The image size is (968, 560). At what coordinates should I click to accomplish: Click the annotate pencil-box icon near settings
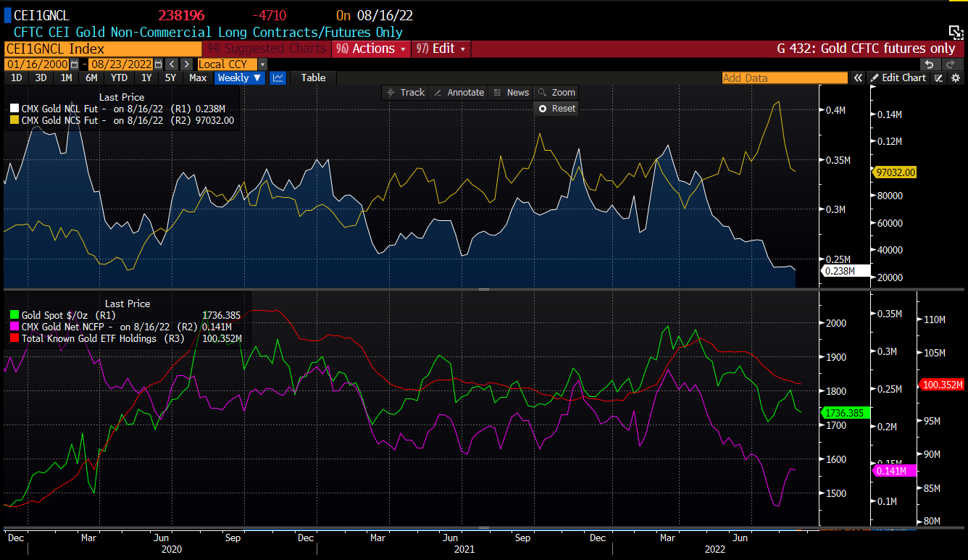[x=939, y=78]
